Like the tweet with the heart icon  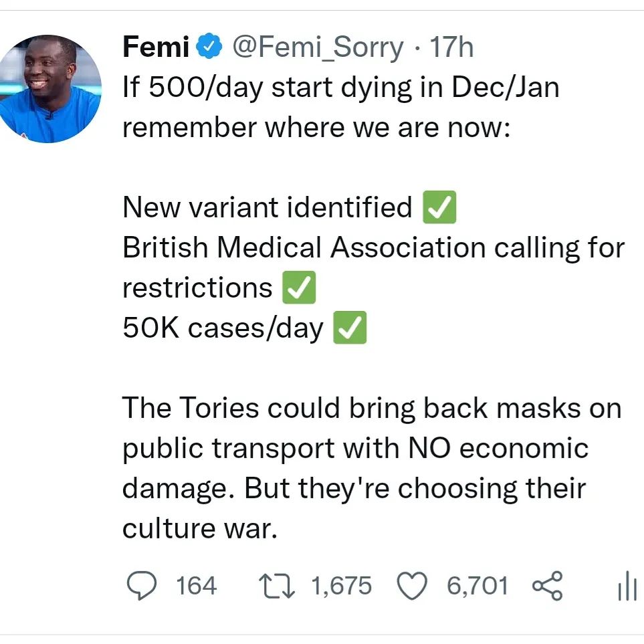coord(412,586)
